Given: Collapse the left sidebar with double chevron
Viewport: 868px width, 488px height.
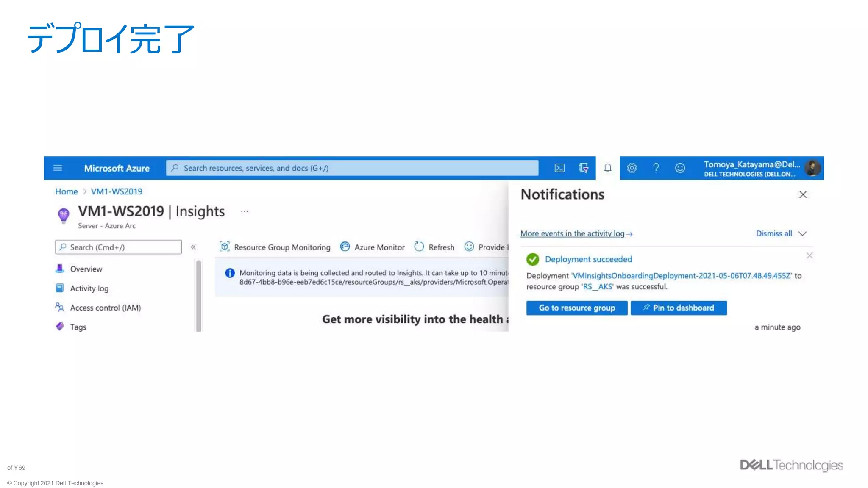Looking at the screenshot, I should tap(193, 247).
